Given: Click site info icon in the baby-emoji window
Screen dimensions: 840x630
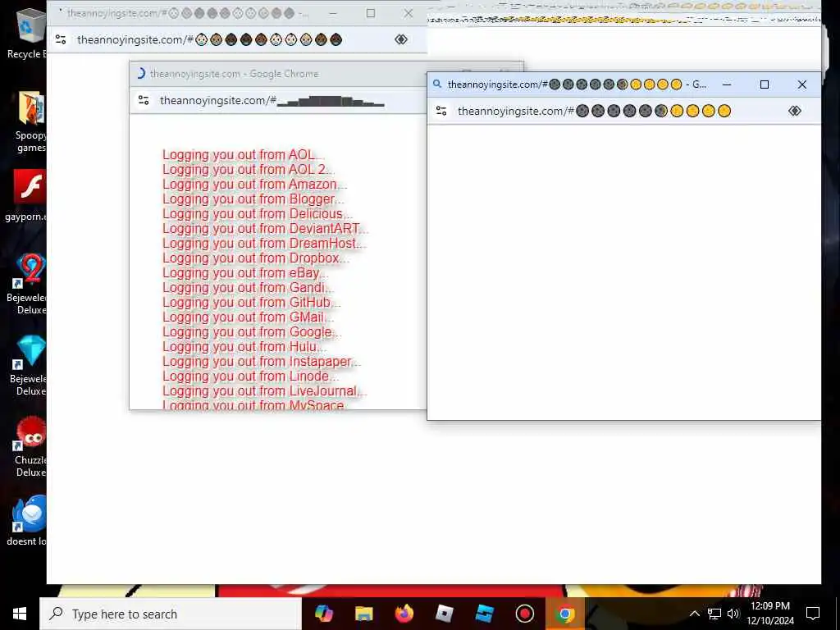Looking at the screenshot, I should (61, 39).
